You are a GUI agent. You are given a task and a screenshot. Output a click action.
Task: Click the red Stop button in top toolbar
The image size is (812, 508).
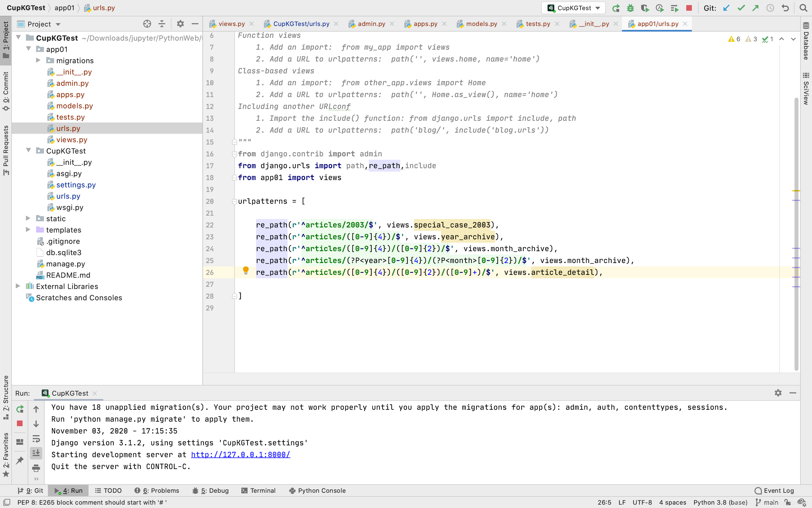[689, 8]
